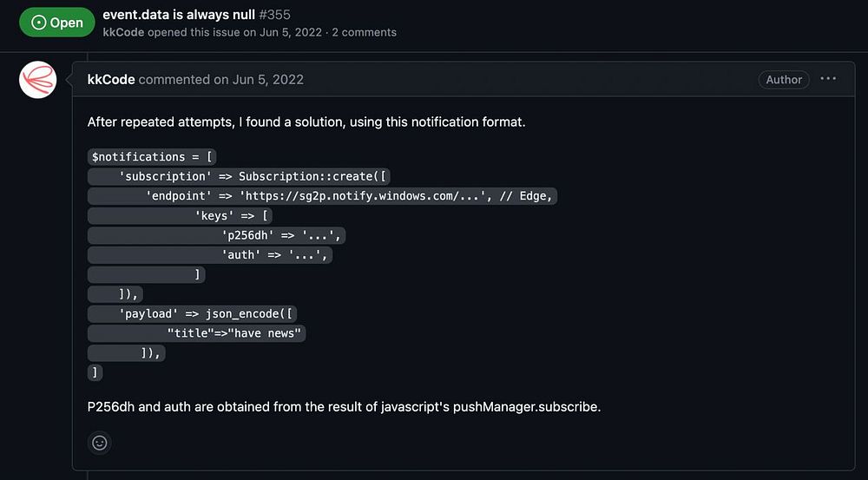The image size is (868, 480).
Task: Click the 'commented on Jun 5, 2022' timestamp
Action: (221, 79)
